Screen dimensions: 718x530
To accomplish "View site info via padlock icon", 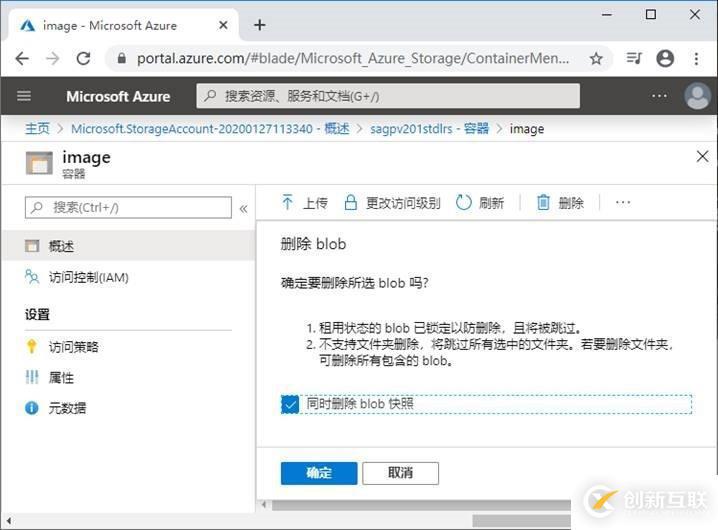I will tap(121, 59).
